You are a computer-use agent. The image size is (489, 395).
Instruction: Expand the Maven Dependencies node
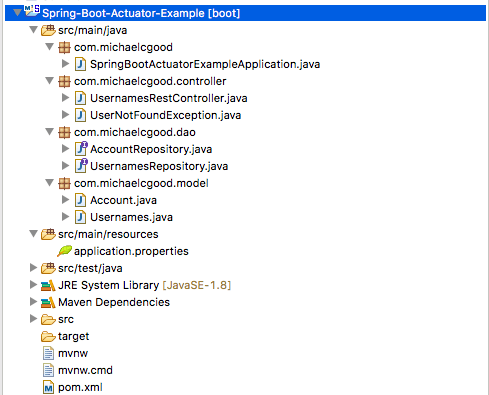[33, 302]
